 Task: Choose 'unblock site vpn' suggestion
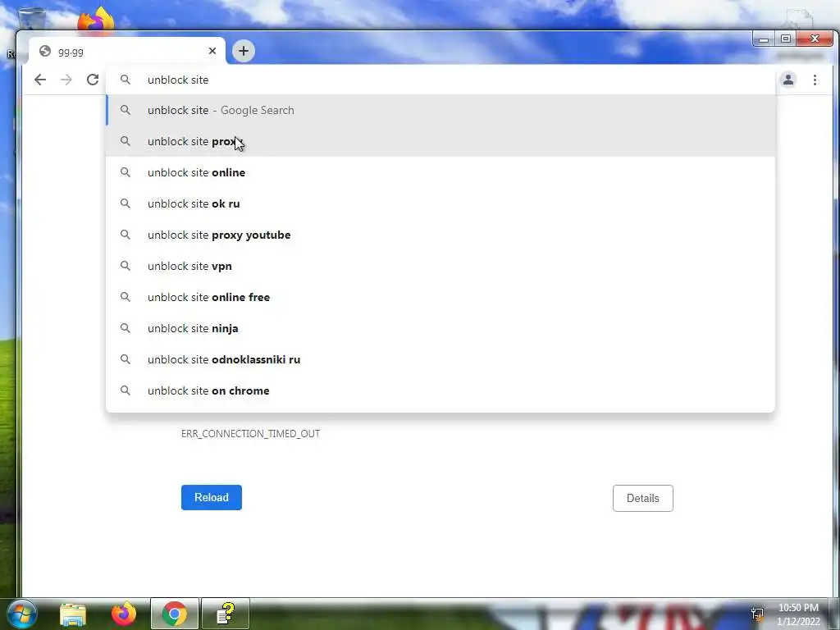pos(441,266)
